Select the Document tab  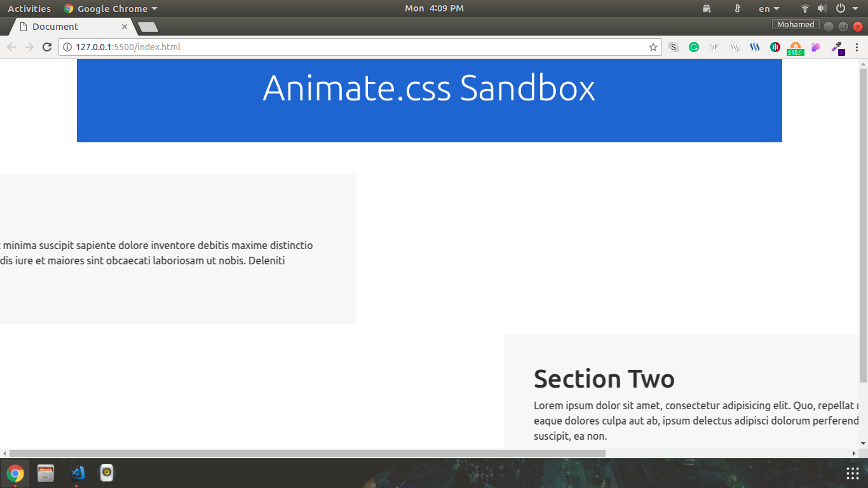[73, 27]
